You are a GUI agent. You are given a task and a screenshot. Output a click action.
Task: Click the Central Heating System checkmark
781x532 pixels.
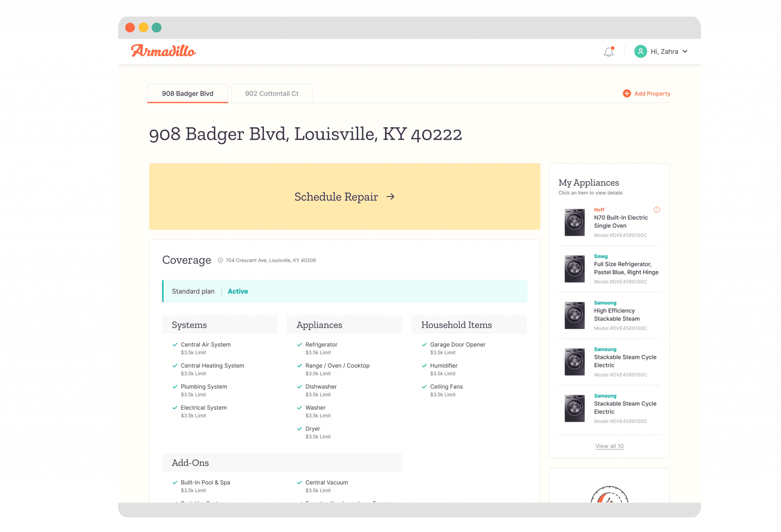[x=175, y=365]
